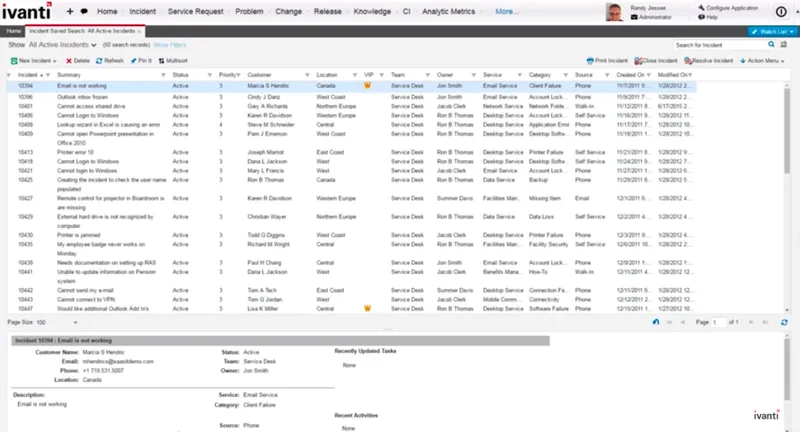Click the More... link in navigation
800x432 pixels.
point(506,11)
